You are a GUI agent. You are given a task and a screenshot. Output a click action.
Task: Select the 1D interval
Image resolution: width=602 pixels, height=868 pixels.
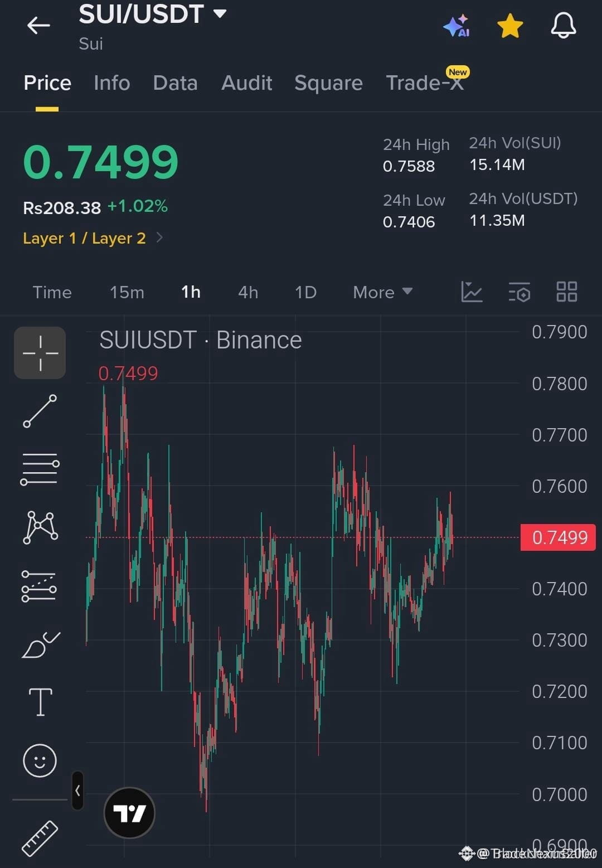pyautogui.click(x=305, y=292)
